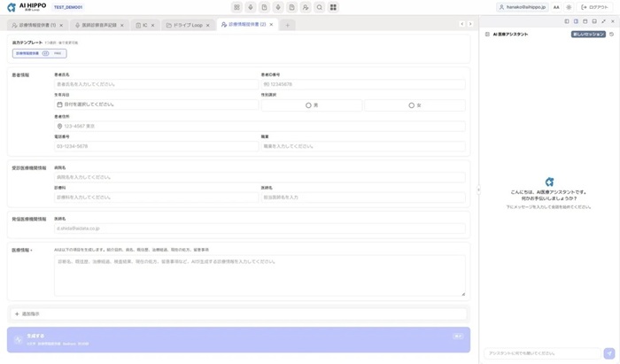Click the sidebar icon beside AI医療アシスタント
This screenshot has height=364, width=620.
[487, 35]
